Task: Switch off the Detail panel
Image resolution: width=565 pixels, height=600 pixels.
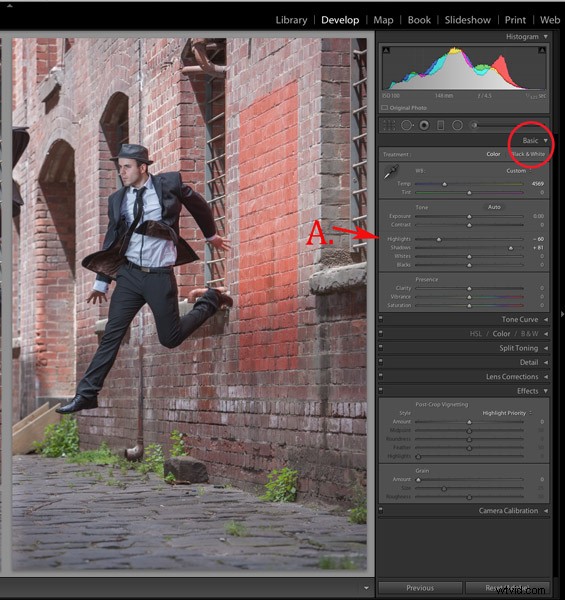Action: [x=381, y=362]
